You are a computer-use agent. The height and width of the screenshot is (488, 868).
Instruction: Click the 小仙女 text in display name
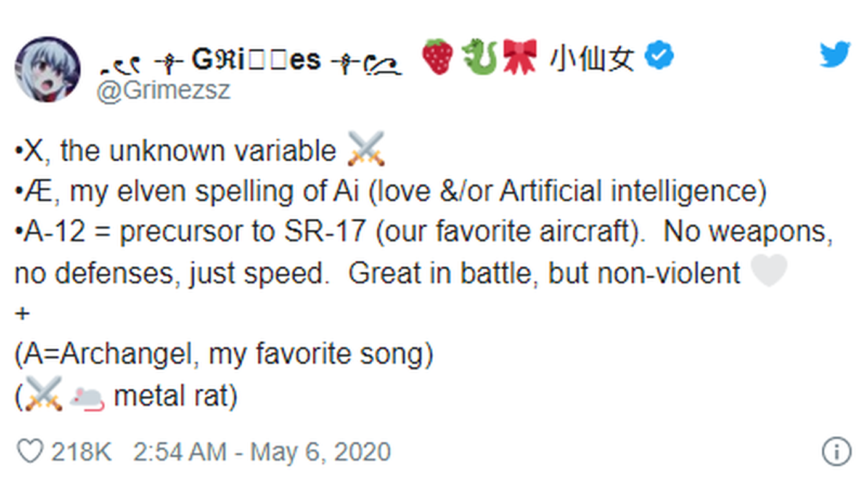pyautogui.click(x=591, y=59)
